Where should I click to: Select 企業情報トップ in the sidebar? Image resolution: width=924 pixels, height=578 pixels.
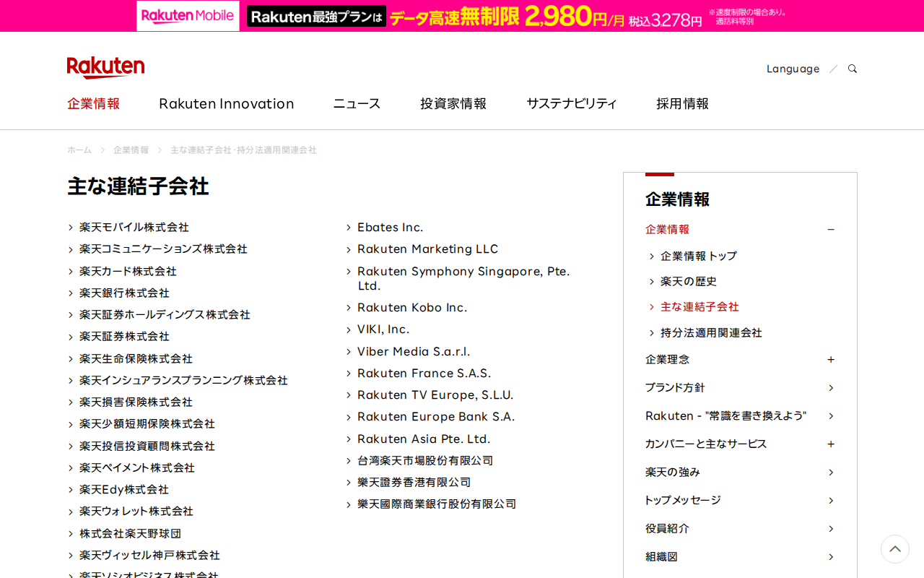point(699,256)
